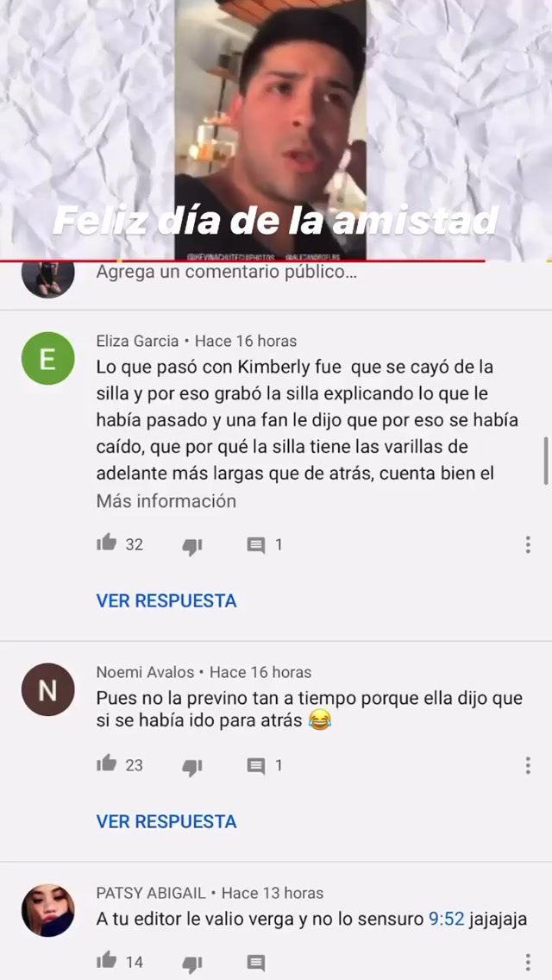The width and height of the screenshot is (552, 980).
Task: Open Eliza Garcia's green E avatar
Action: 48,358
